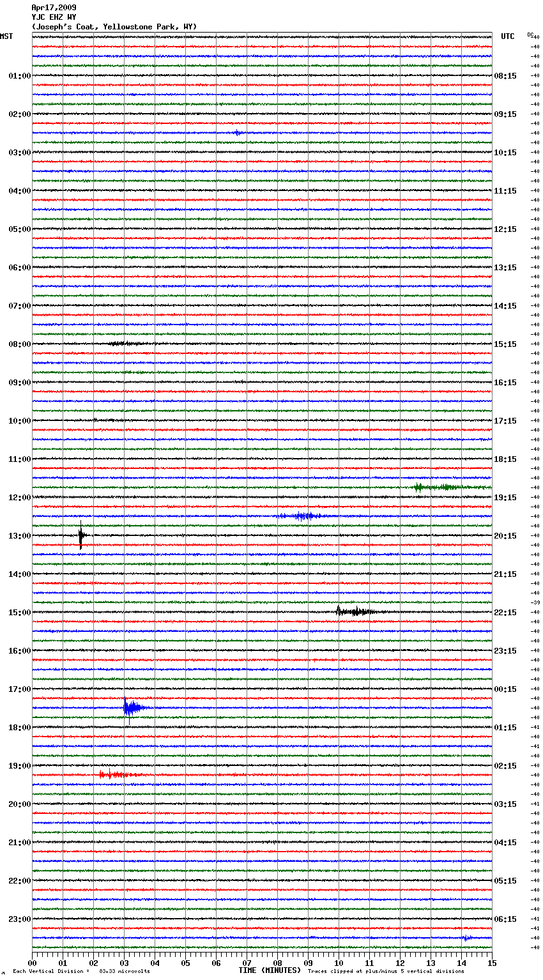Screen dimensions: 543x980
Task: Select the 06:00 MST time label
Action: [x=20, y=268]
